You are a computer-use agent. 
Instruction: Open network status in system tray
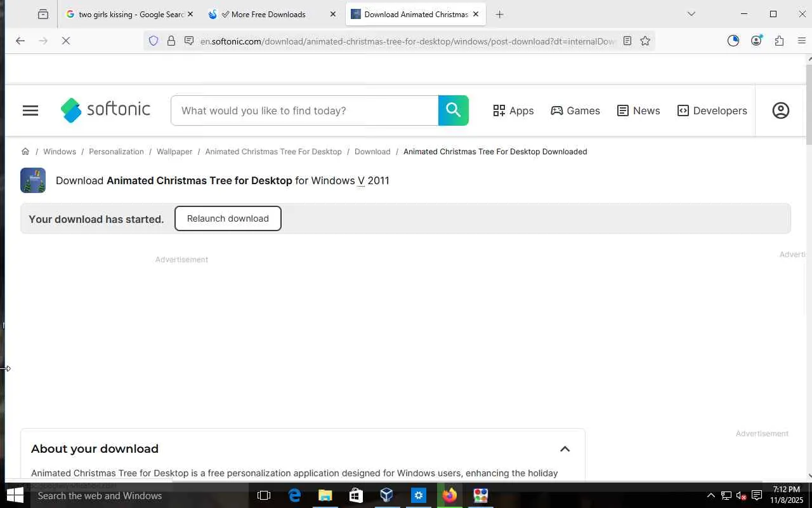(x=726, y=495)
